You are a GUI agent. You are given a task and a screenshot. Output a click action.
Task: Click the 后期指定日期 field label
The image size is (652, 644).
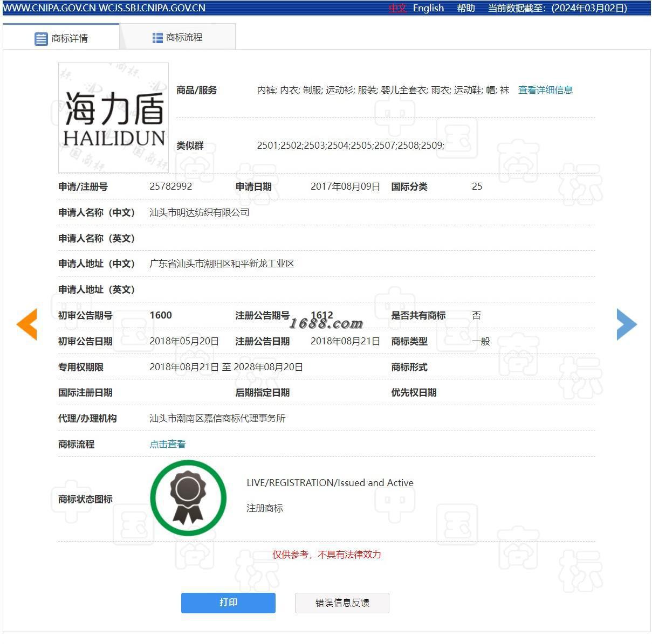click(263, 392)
